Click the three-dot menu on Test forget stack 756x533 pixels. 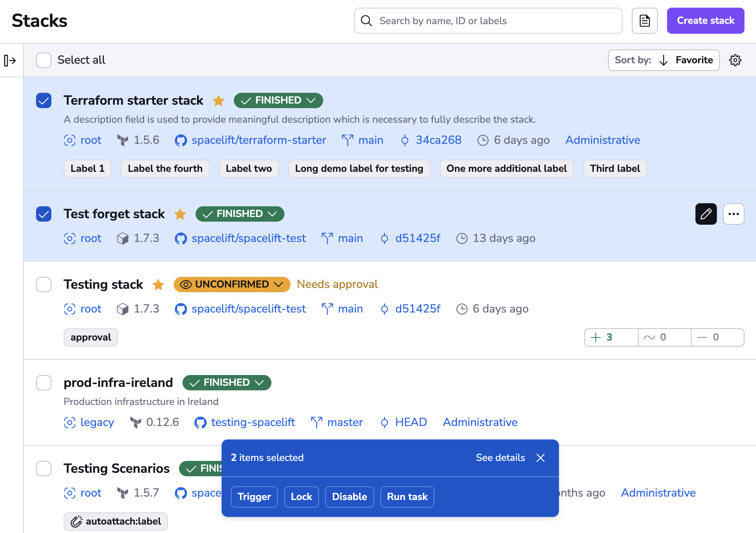pyautogui.click(x=733, y=214)
